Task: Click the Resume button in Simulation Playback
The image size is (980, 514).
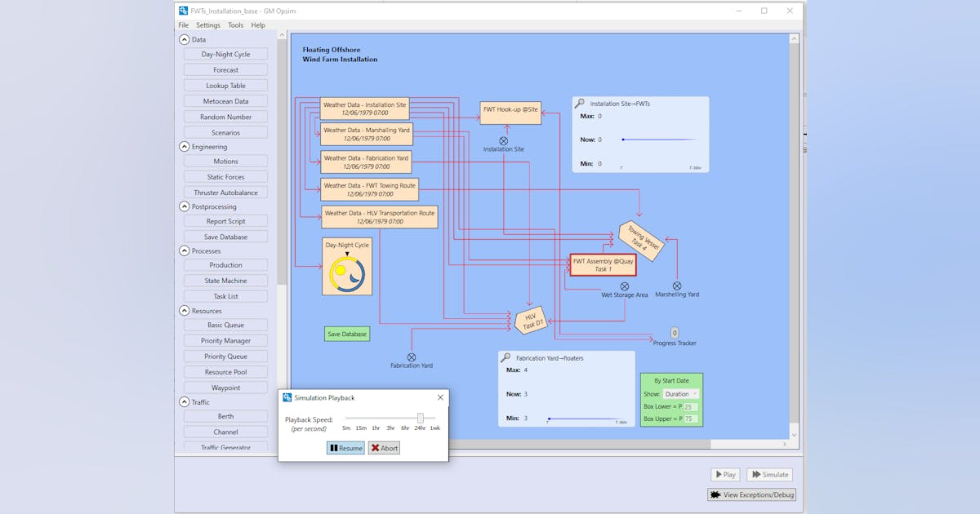Action: [x=345, y=447]
